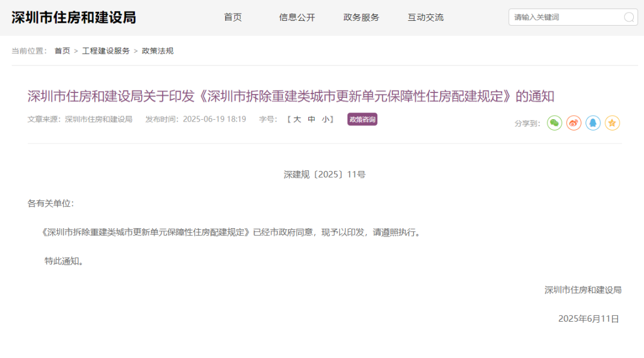Viewport: 644px width, 358px height.
Task: Click the signature 深圳市住房和建设局 at bottom right
Action: pos(583,290)
